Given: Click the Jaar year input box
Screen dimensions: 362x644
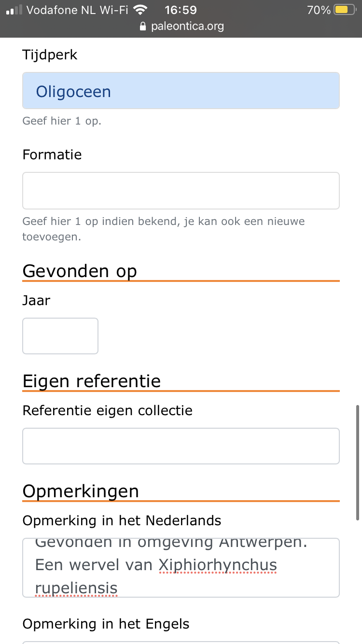Looking at the screenshot, I should [60, 336].
